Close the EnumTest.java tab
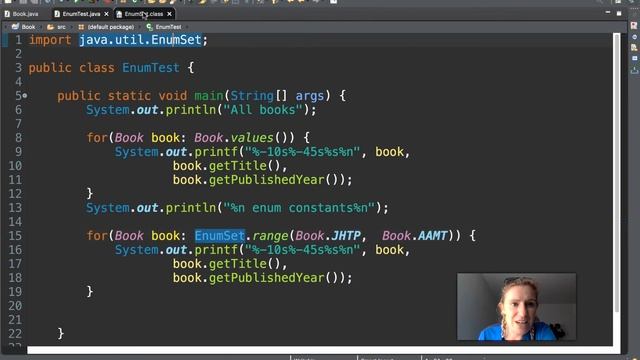 [x=107, y=14]
